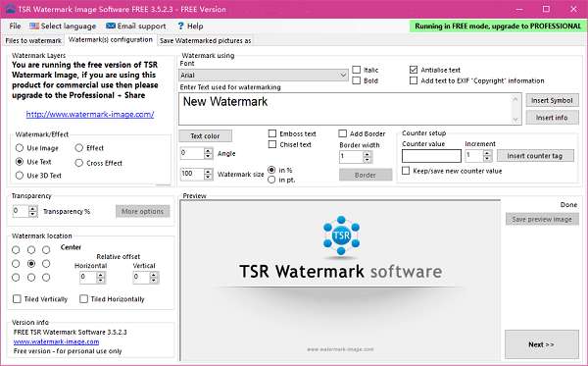Increase the counter Increment spinner
The height and width of the screenshot is (366, 588).
[487, 153]
